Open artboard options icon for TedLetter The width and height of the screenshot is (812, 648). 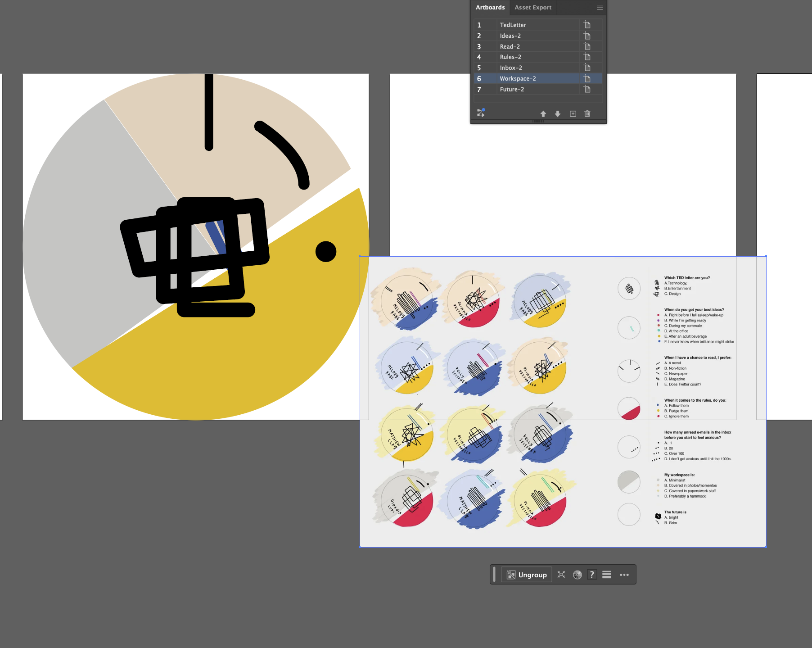tap(587, 25)
